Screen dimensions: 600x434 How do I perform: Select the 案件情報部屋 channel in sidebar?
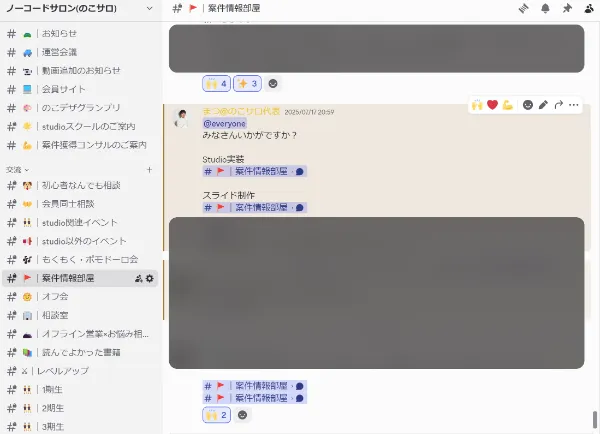click(80, 278)
